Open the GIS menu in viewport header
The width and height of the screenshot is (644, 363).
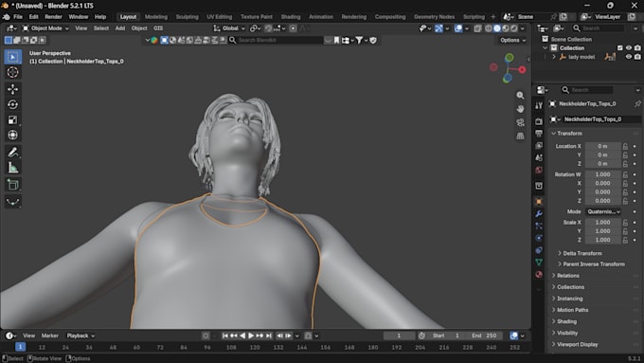coord(158,28)
